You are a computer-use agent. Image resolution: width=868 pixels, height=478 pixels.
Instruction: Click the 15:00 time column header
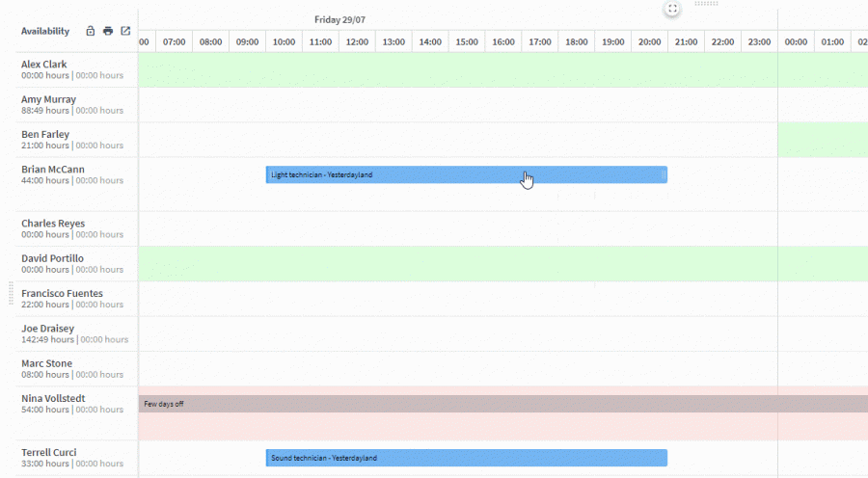pyautogui.click(x=467, y=42)
